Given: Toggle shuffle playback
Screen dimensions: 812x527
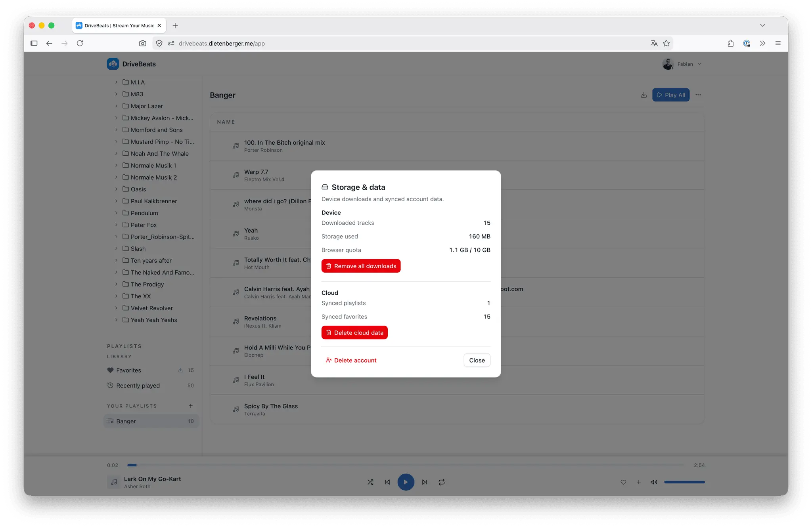Looking at the screenshot, I should coord(370,482).
